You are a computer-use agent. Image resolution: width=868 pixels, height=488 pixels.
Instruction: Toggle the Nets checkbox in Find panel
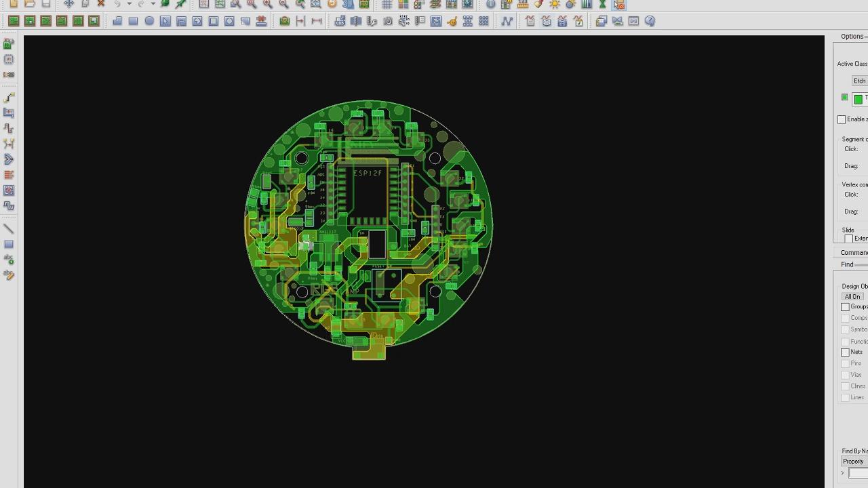(x=845, y=352)
